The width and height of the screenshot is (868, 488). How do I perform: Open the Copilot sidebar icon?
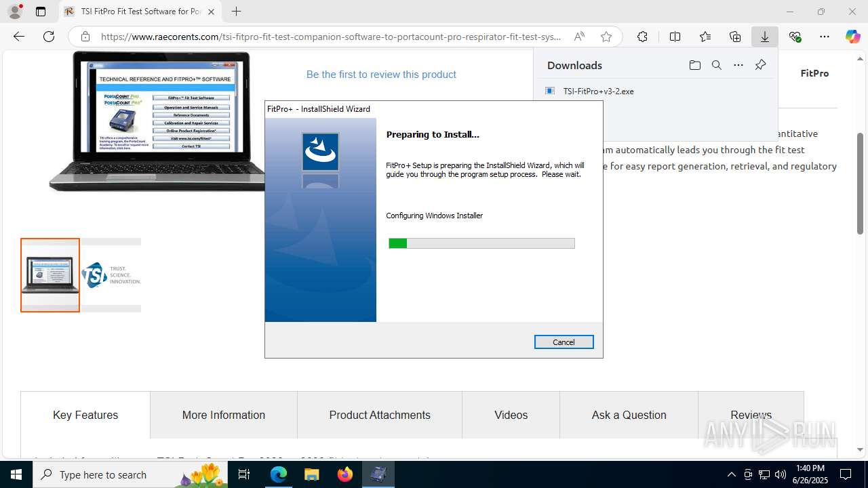(x=852, y=37)
